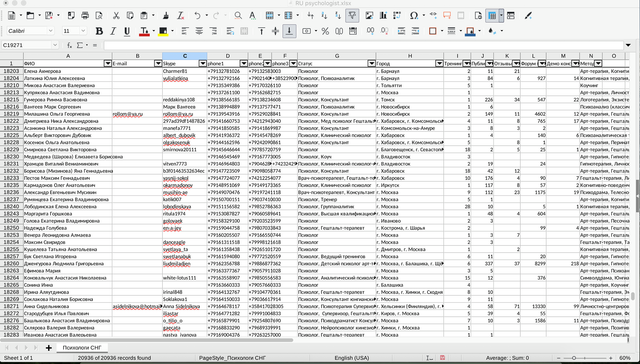Click the Insert Chart icon

383,16
